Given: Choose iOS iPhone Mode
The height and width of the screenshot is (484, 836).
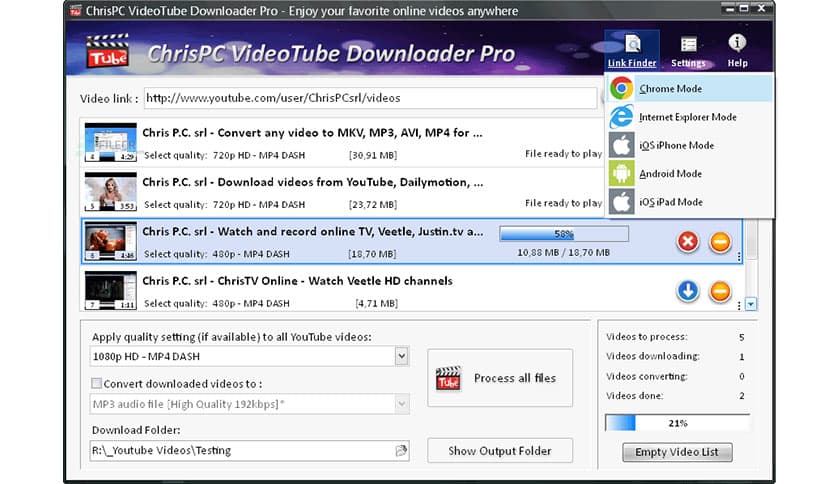Looking at the screenshot, I should (x=689, y=145).
